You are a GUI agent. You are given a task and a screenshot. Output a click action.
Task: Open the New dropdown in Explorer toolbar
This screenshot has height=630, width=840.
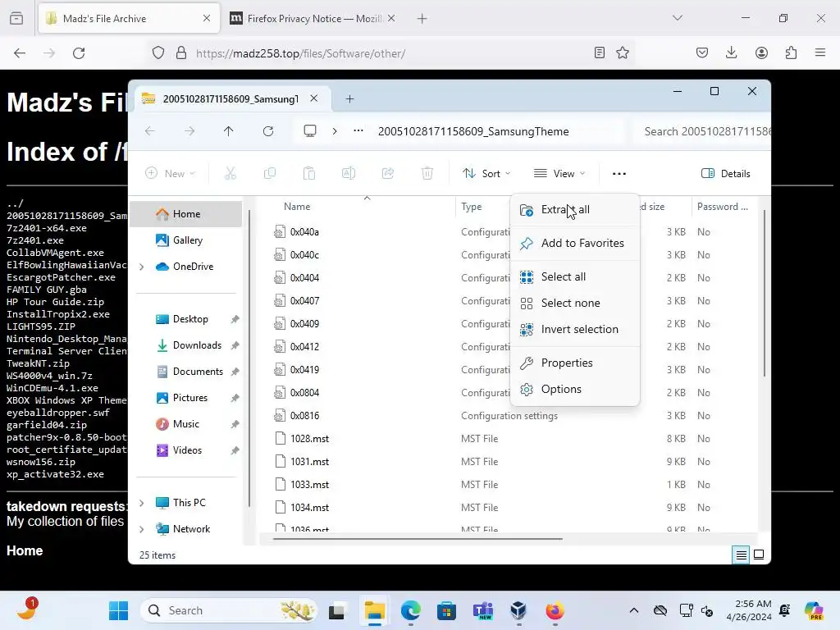tap(171, 174)
